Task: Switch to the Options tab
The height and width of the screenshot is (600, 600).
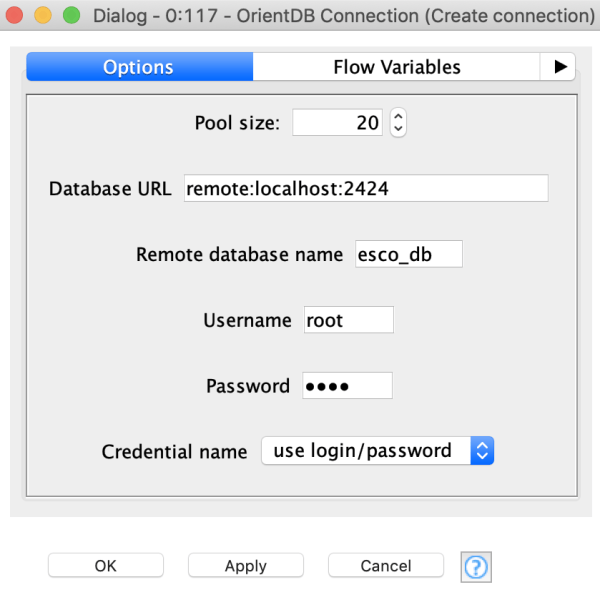Action: pyautogui.click(x=140, y=67)
